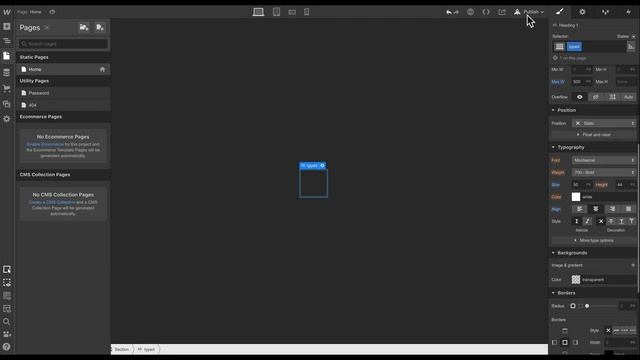Create a new page
Screen dimensions: 640x360
(x=100, y=27)
